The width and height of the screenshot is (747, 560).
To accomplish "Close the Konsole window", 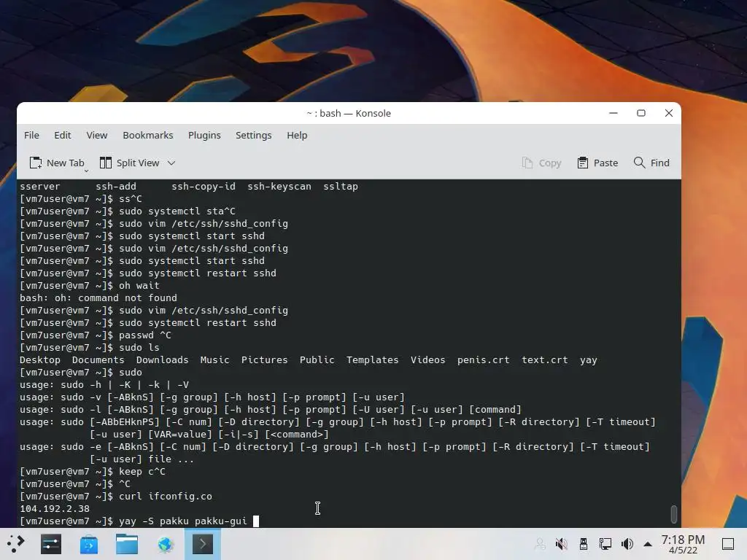I will point(669,113).
